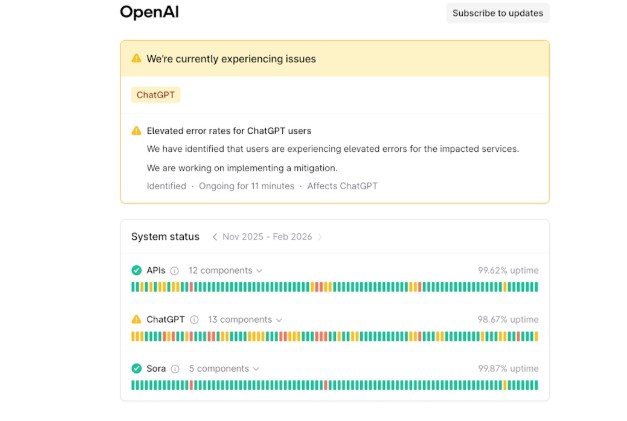Screen dimensions: 627x421
Task: Click warning icon beside Elevated error rates
Action: 137,131
